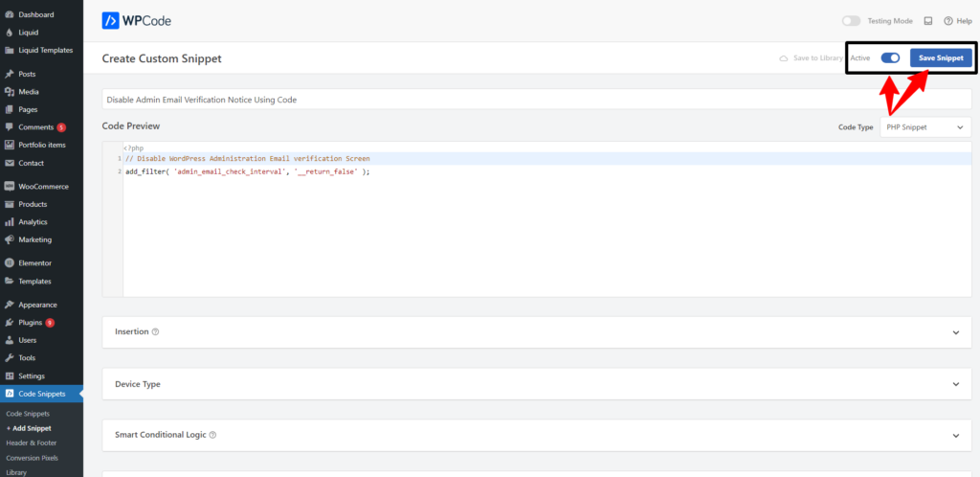Click the WPCode logo icon

[x=111, y=20]
